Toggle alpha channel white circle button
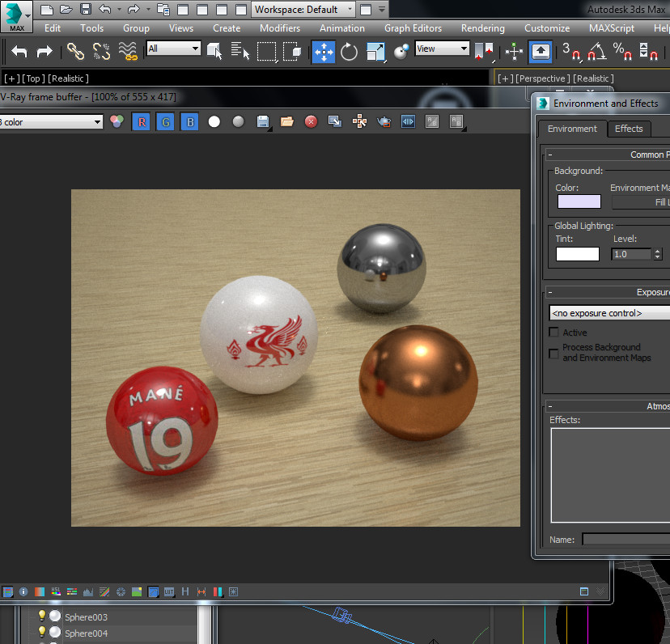Image resolution: width=670 pixels, height=644 pixels. [x=214, y=122]
